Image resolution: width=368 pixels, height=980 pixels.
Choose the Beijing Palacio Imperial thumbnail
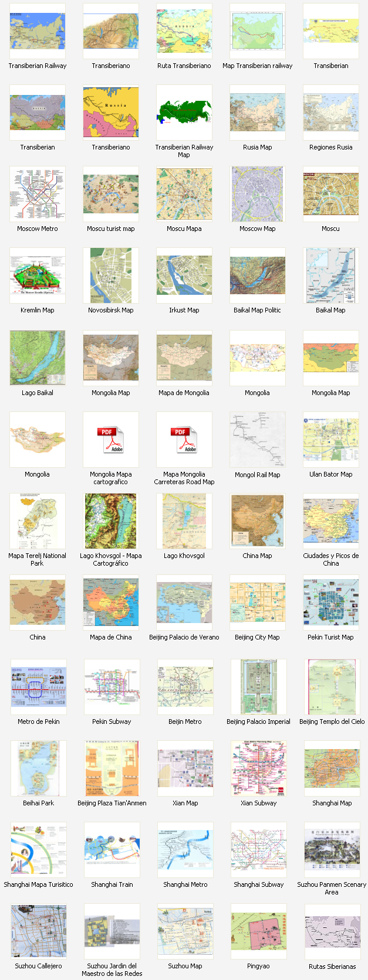coord(259,687)
